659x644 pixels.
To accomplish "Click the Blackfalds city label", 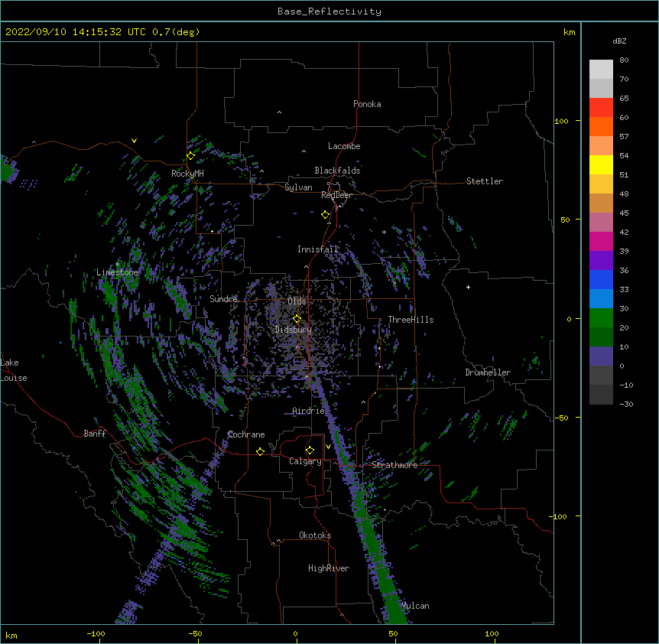I will pos(337,171).
